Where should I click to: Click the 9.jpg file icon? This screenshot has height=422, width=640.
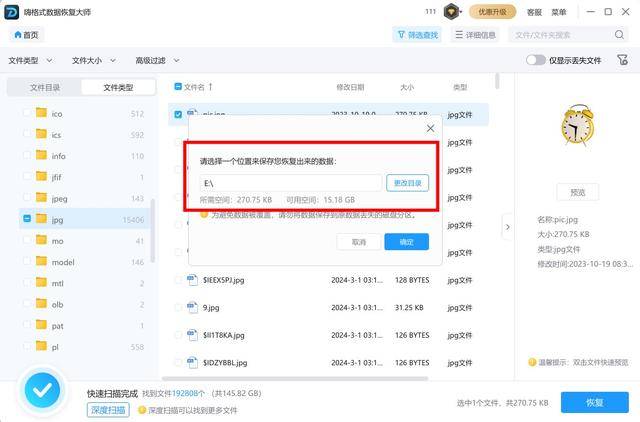pos(193,307)
